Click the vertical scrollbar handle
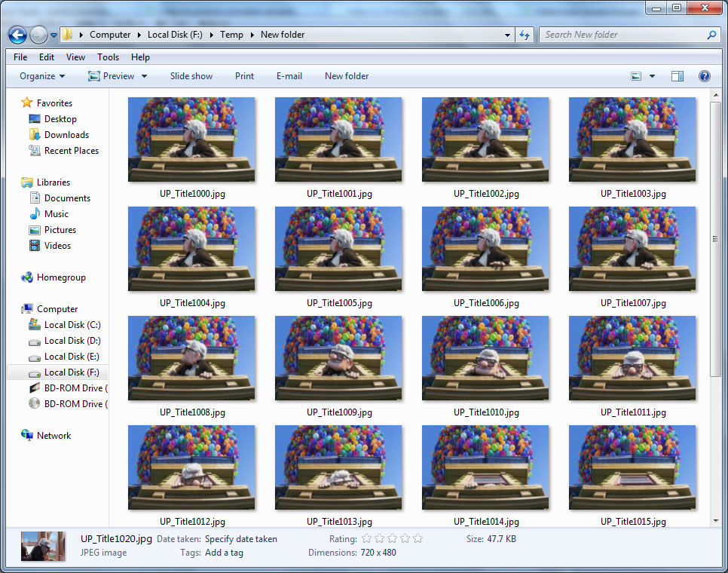 tap(715, 239)
